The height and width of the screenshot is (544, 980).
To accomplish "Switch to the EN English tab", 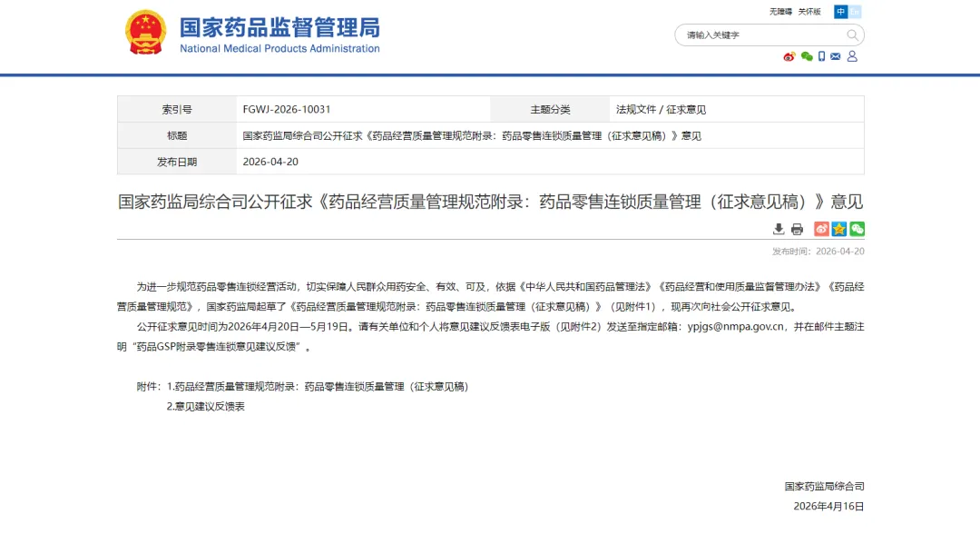I will 857,12.
